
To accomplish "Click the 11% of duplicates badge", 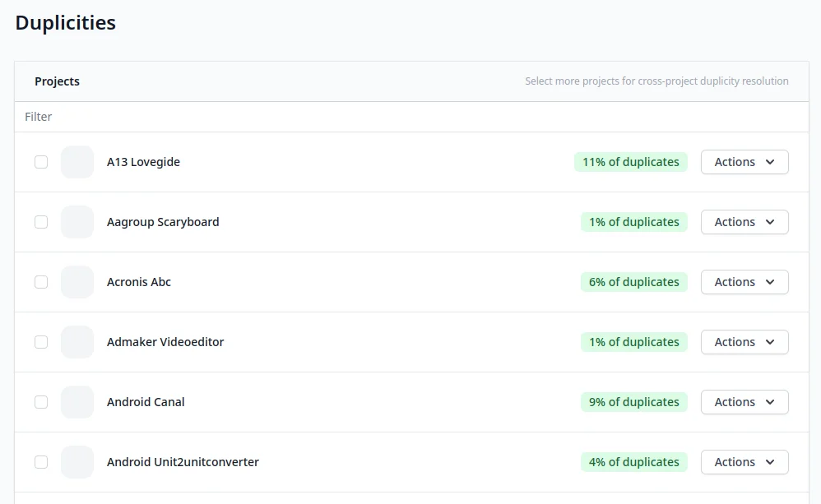I will (630, 162).
